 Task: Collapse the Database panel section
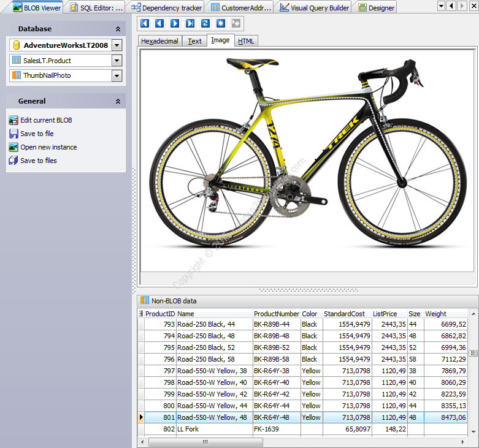(x=118, y=29)
